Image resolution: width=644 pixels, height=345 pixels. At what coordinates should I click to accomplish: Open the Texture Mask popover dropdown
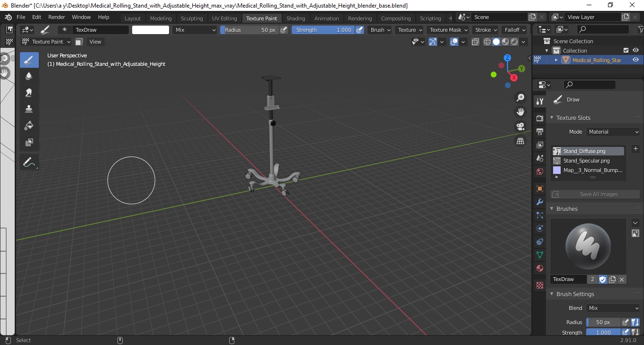click(x=448, y=30)
